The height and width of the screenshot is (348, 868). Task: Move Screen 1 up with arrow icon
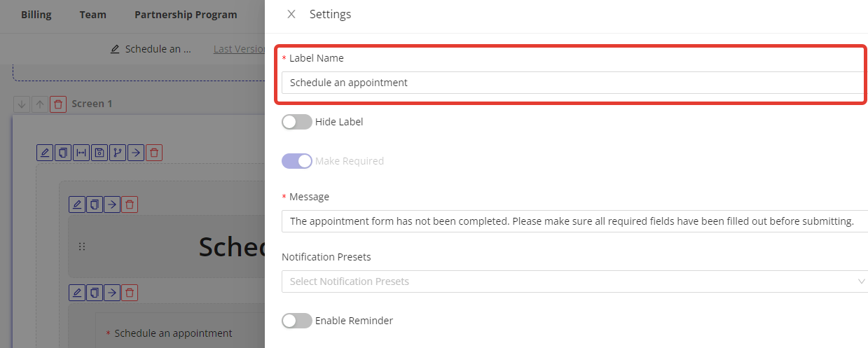pos(40,104)
